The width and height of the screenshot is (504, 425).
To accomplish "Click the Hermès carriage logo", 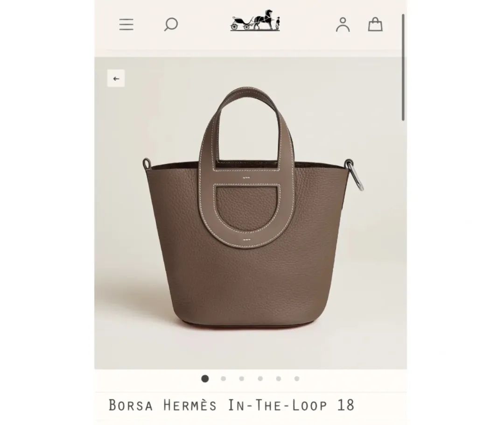I will pyautogui.click(x=255, y=20).
